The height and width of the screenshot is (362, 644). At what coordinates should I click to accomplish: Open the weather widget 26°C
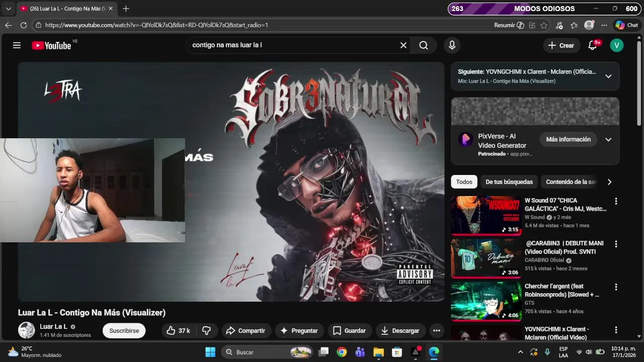(35, 352)
